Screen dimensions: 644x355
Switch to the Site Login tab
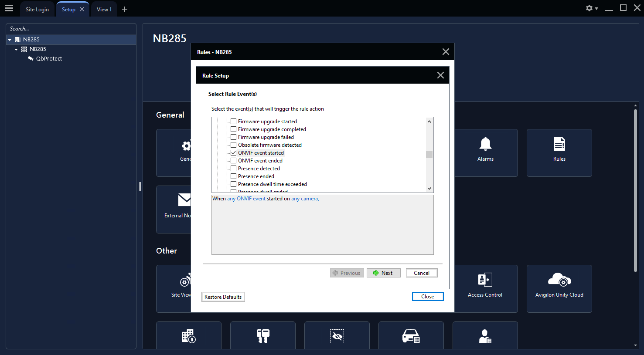[37, 10]
